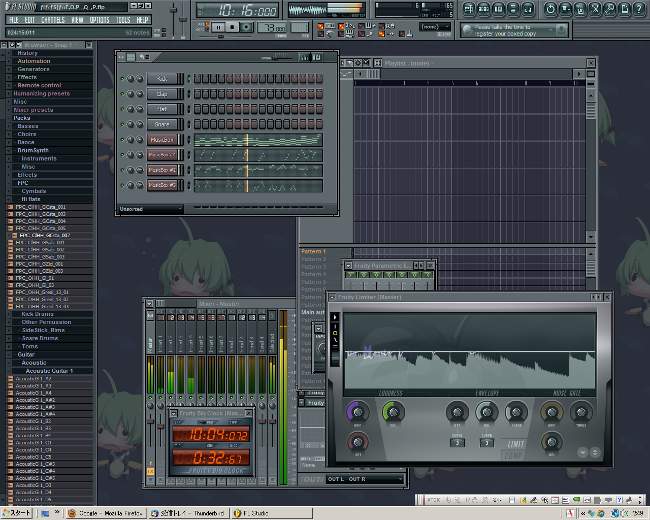Toggle first step of Clap row

(x=197, y=94)
